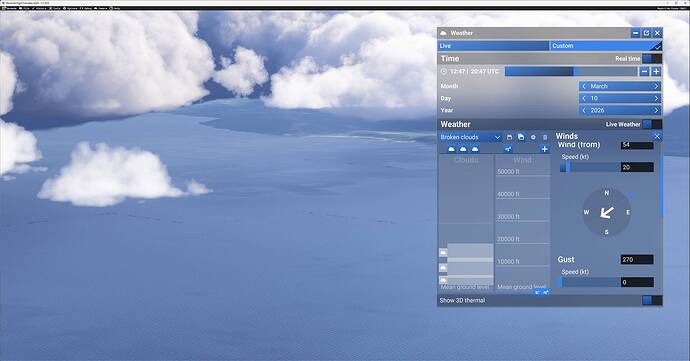Select the middle cloud layer marker in graph
Screen dimensions: 690x361
click(443, 268)
